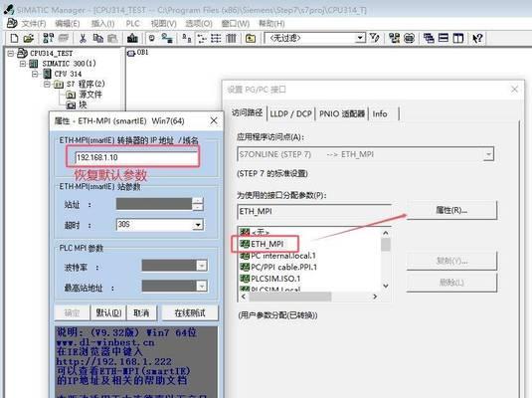
Task: Click the Paste toolbar icon
Action: point(112,38)
